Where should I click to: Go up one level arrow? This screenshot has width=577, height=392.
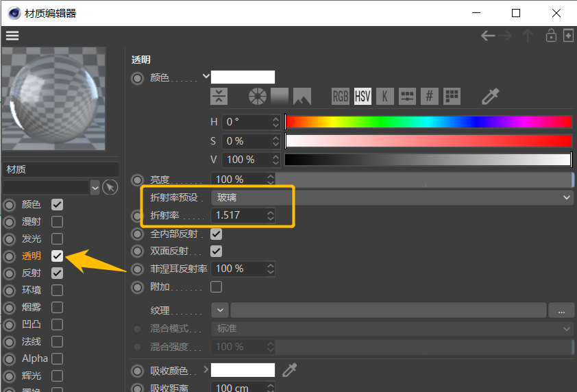coord(528,36)
